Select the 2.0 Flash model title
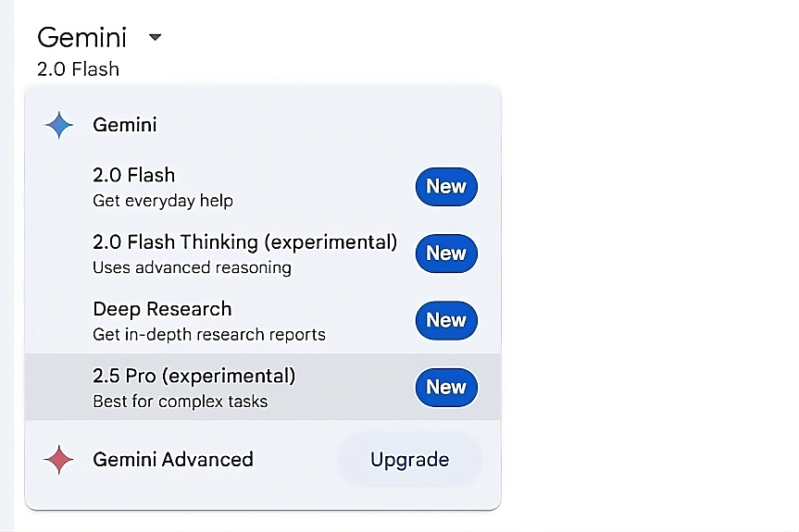 click(x=133, y=175)
